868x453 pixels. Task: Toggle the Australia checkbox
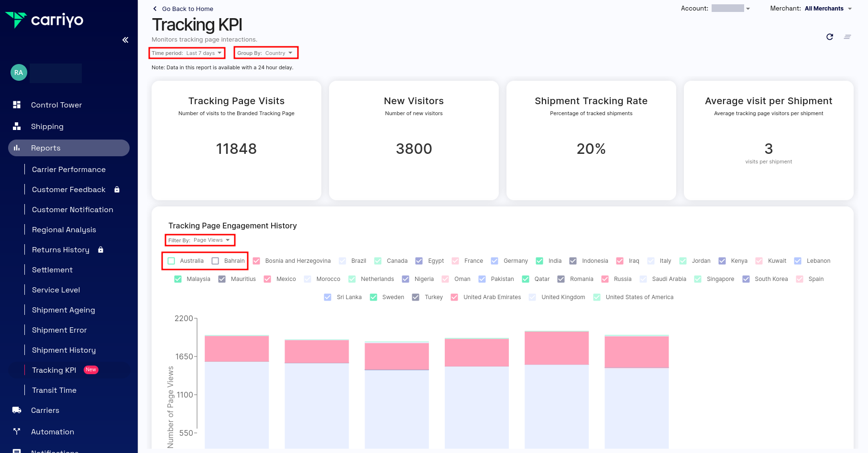coord(171,261)
